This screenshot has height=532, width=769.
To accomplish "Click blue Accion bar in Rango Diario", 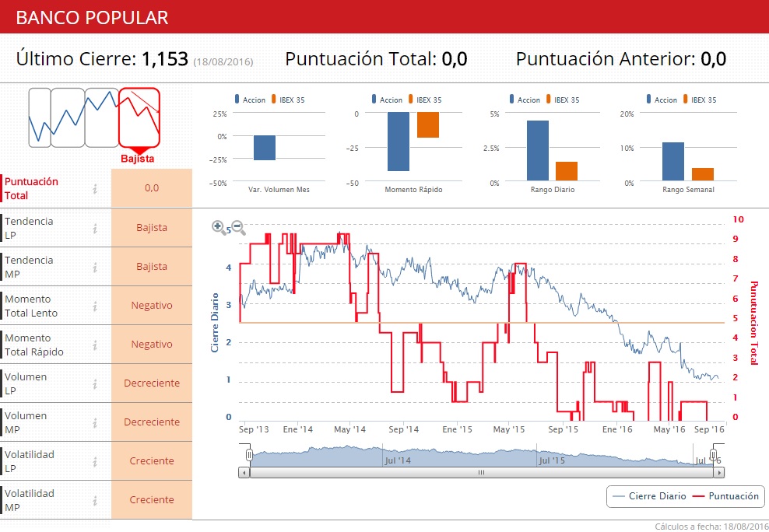I will click(x=538, y=151).
